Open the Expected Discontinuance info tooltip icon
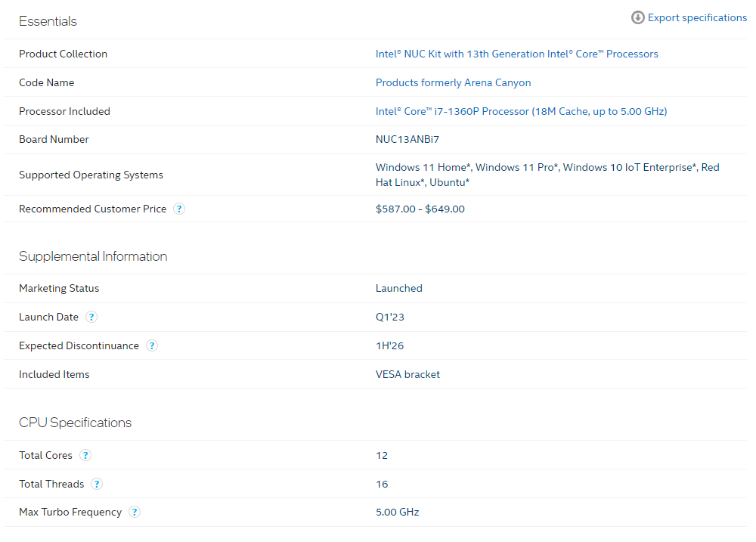This screenshot has height=542, width=756. pyautogui.click(x=152, y=346)
